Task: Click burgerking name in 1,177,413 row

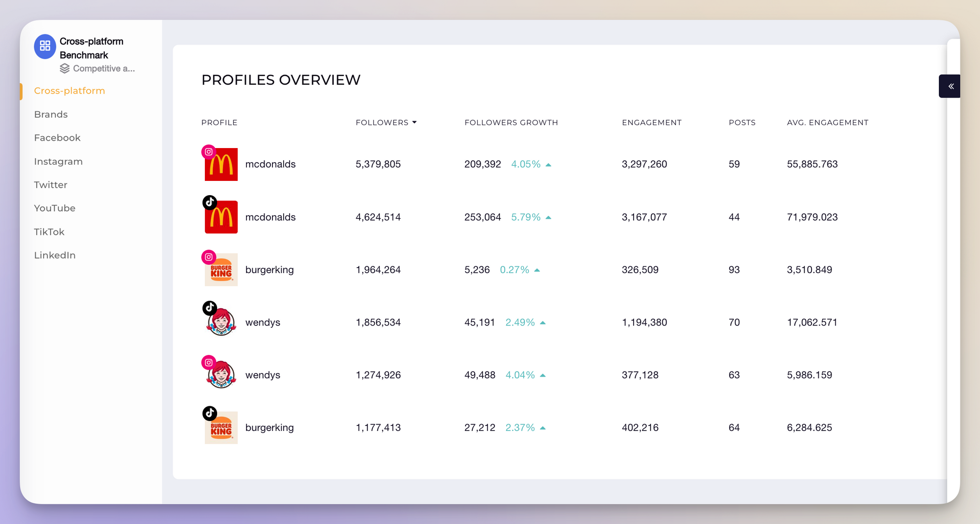Action: click(269, 428)
